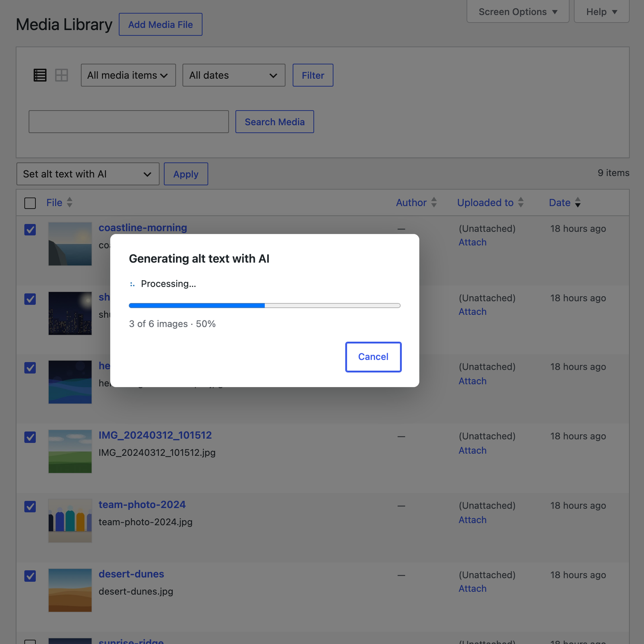Uncheck the team-photo-2024 checkbox
644x644 pixels.
[x=30, y=507]
